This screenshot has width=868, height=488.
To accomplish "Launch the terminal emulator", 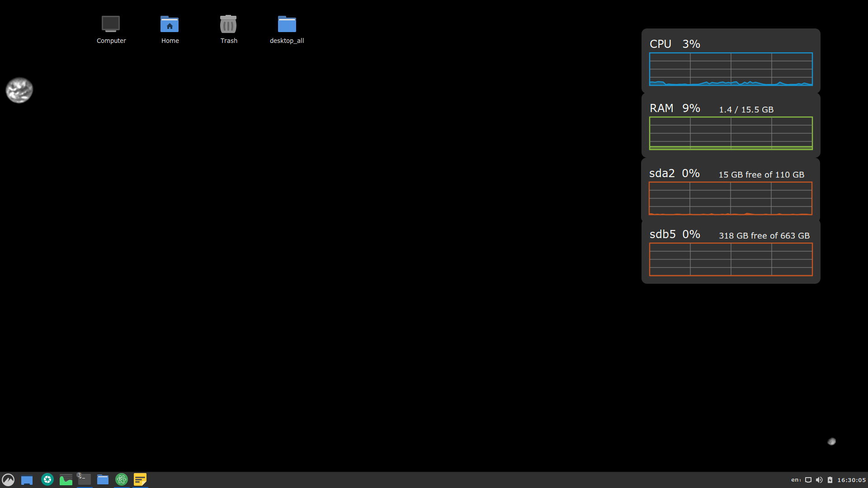I will (x=84, y=480).
